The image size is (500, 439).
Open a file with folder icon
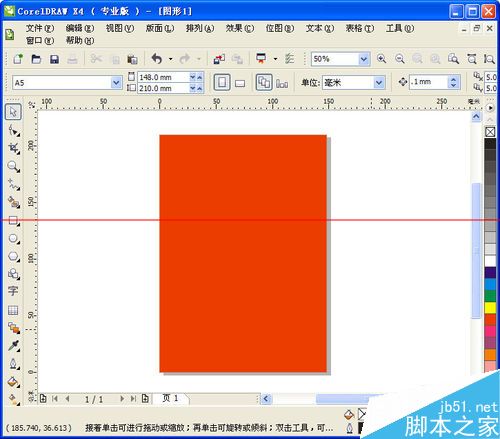(36, 59)
